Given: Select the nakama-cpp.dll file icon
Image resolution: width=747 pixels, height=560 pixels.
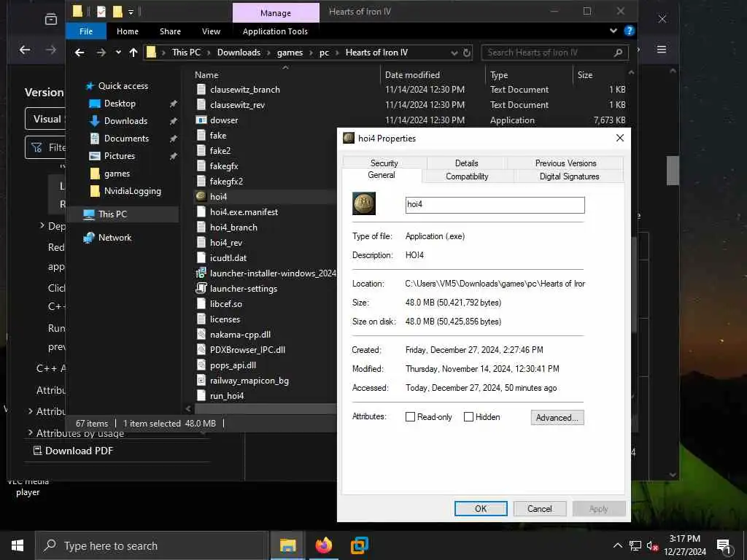Looking at the screenshot, I should coord(201,334).
